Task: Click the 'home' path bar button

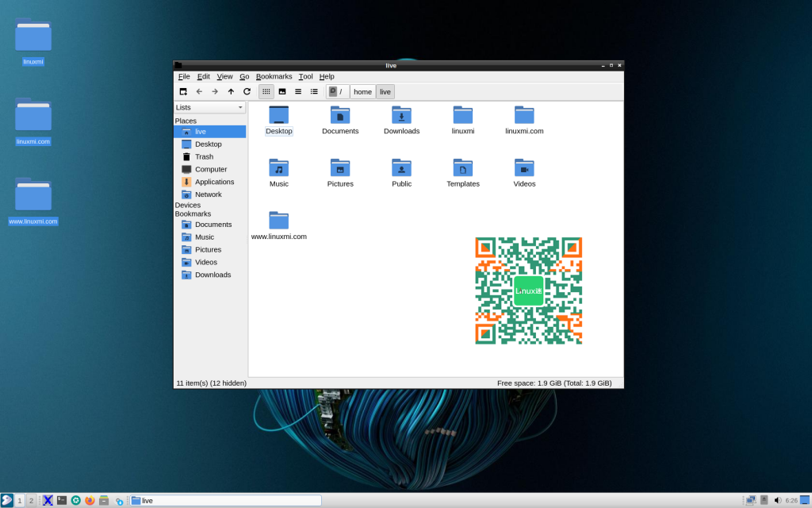Action: 362,92
